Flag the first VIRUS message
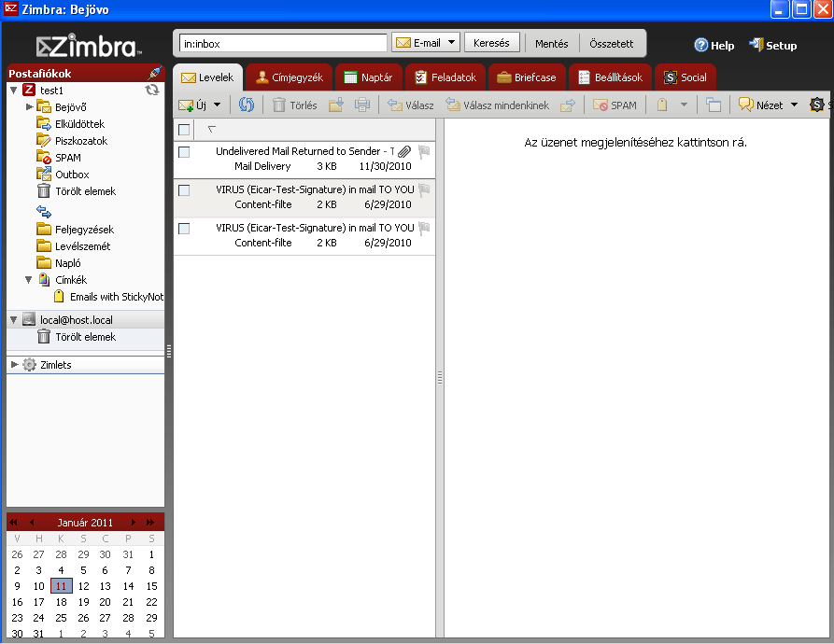834x644 pixels. tap(424, 189)
